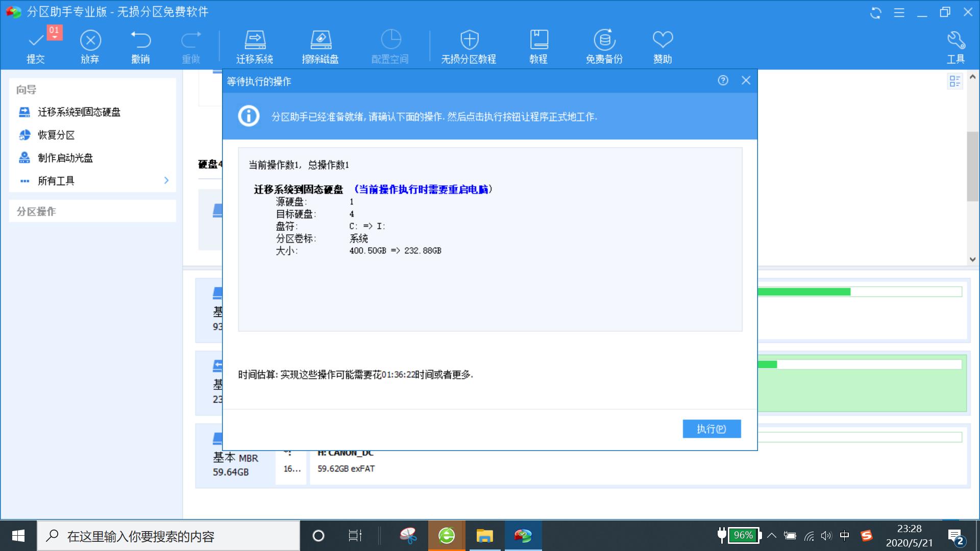Click the refresh icon in the title bar
Viewport: 980px width, 551px height.
875,13
